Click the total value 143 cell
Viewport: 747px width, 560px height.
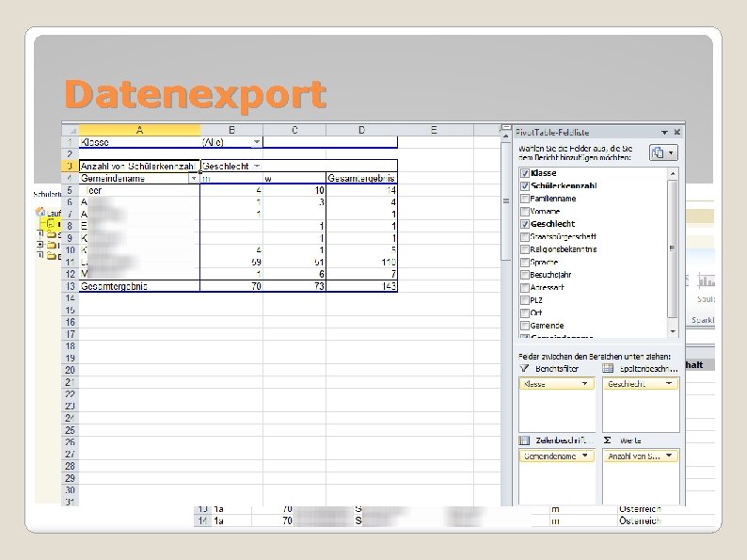click(x=361, y=286)
